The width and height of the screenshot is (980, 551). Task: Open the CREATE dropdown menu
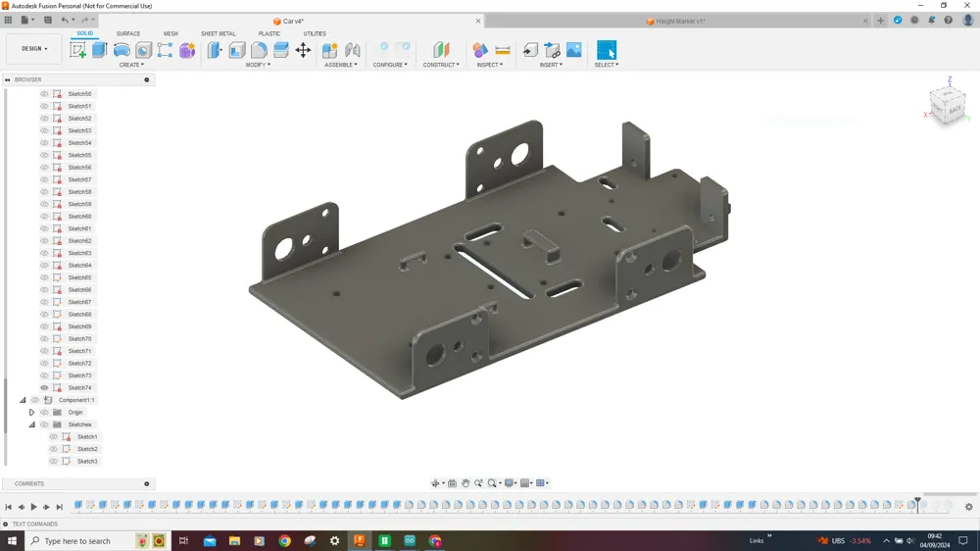coord(131,65)
